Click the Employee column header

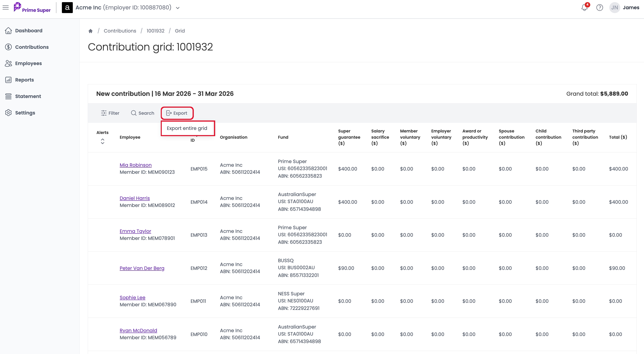tap(130, 137)
